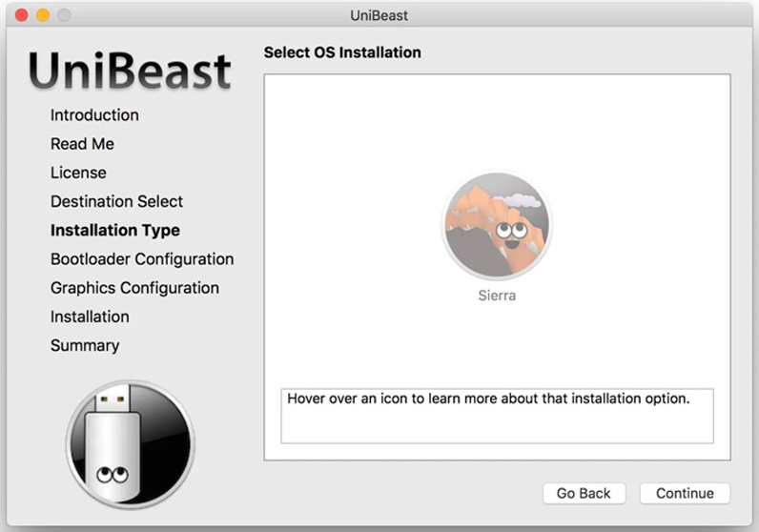
Task: Select the Installation Type step
Action: 115,231
